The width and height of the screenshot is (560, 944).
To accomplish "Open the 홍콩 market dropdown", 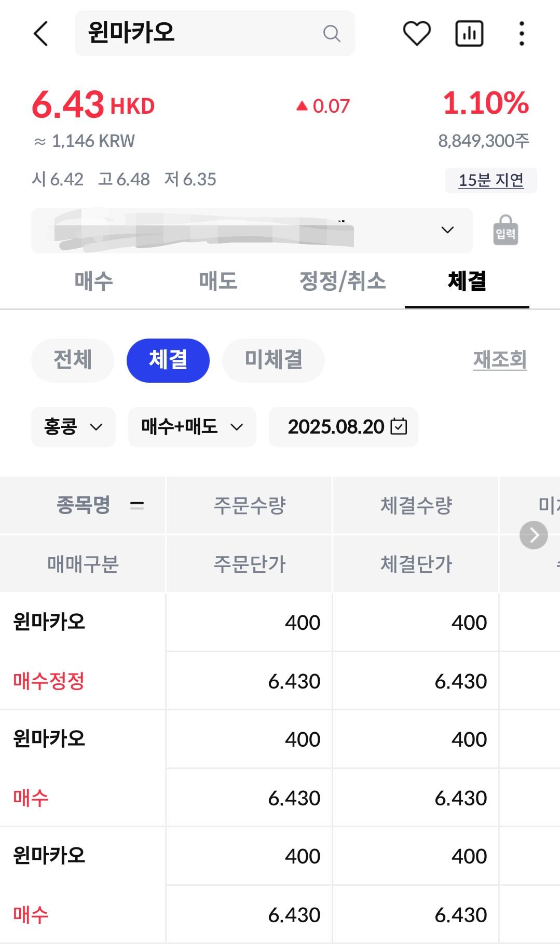I will [x=73, y=427].
